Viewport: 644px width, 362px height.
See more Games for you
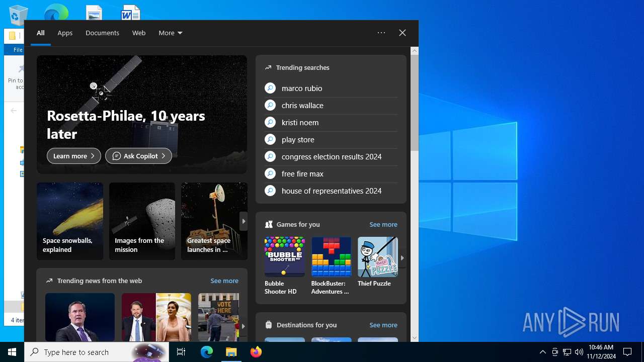point(383,225)
